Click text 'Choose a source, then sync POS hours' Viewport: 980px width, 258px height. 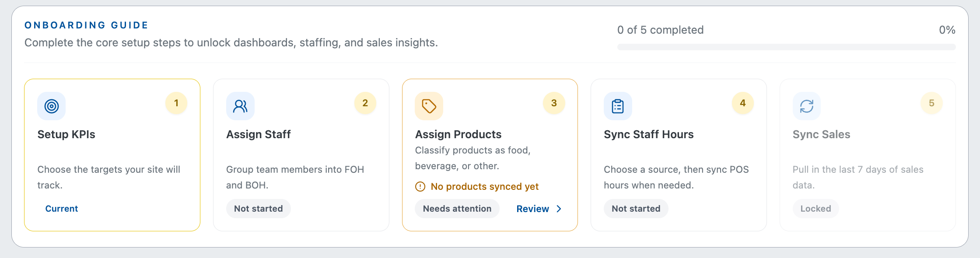676,178
